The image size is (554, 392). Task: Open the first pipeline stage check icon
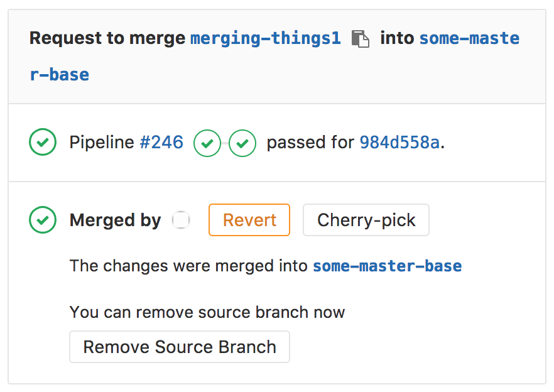tap(207, 143)
